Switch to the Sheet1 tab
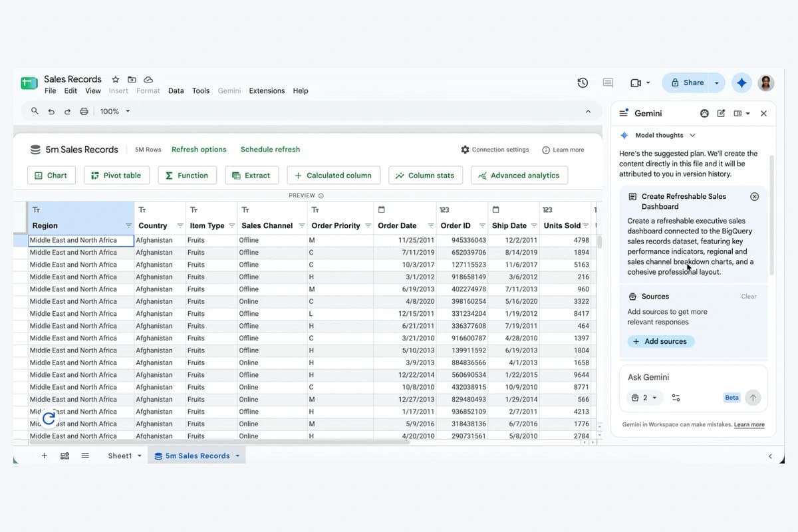 coord(120,456)
